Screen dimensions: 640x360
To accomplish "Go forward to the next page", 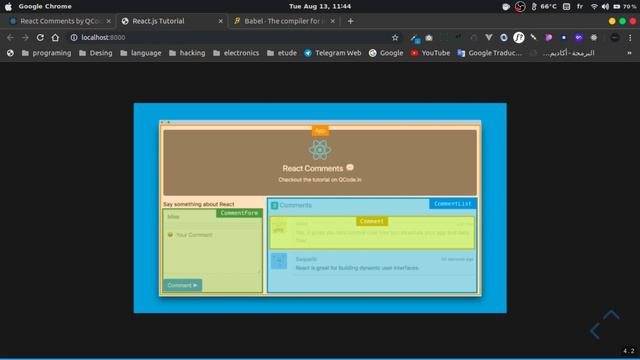I will [25, 38].
